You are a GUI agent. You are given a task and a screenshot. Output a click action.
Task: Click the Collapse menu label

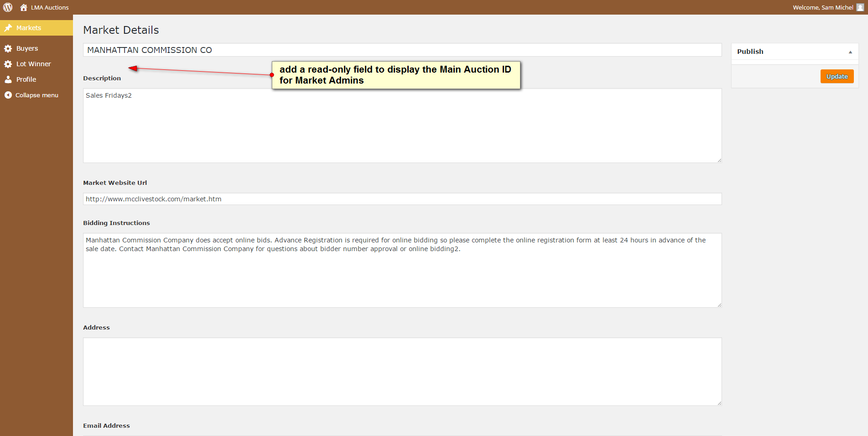[x=37, y=95]
